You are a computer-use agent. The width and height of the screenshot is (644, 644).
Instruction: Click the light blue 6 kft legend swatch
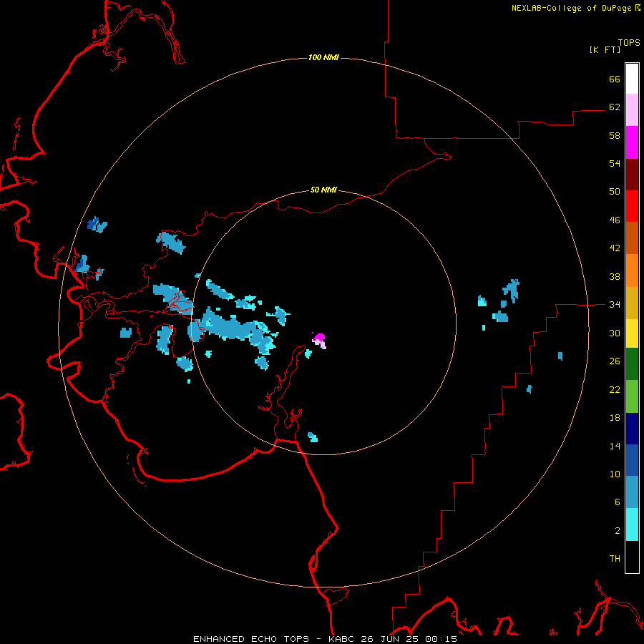tap(632, 492)
